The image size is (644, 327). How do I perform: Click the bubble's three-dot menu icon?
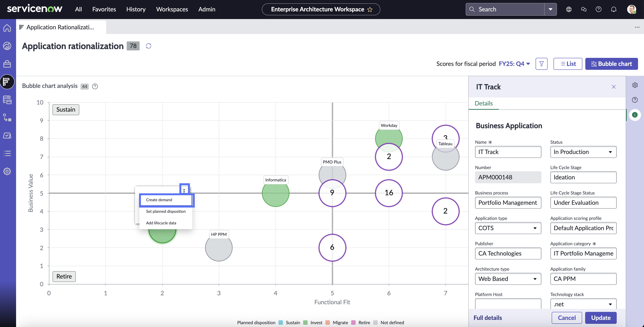point(184,191)
